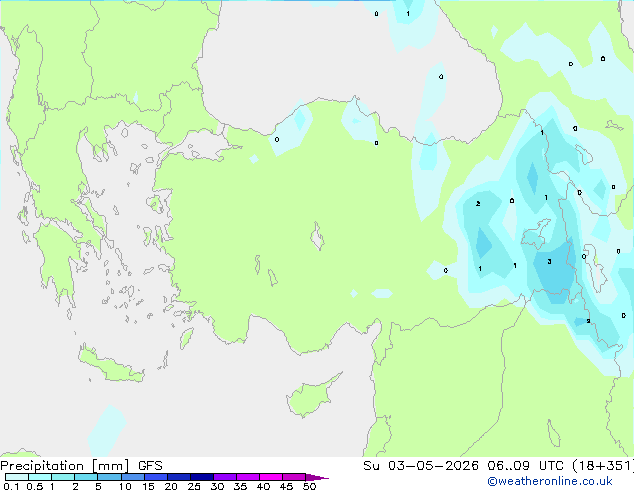
Task: Click the '35' legend scale label
Action: pyautogui.click(x=240, y=486)
